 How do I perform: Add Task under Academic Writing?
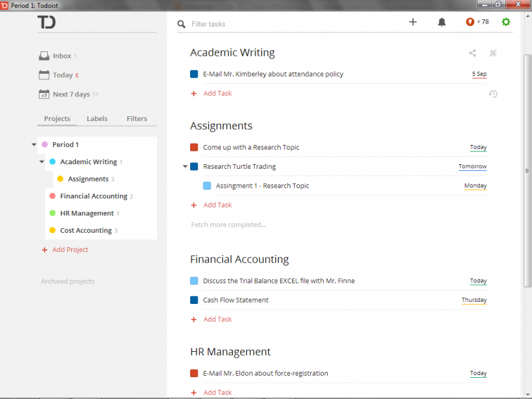pyautogui.click(x=217, y=93)
